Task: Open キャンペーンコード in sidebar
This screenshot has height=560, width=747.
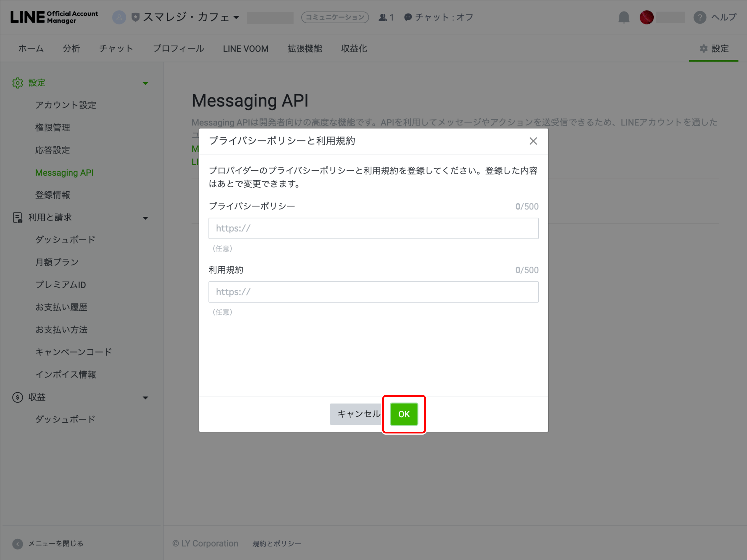Action: point(74,352)
